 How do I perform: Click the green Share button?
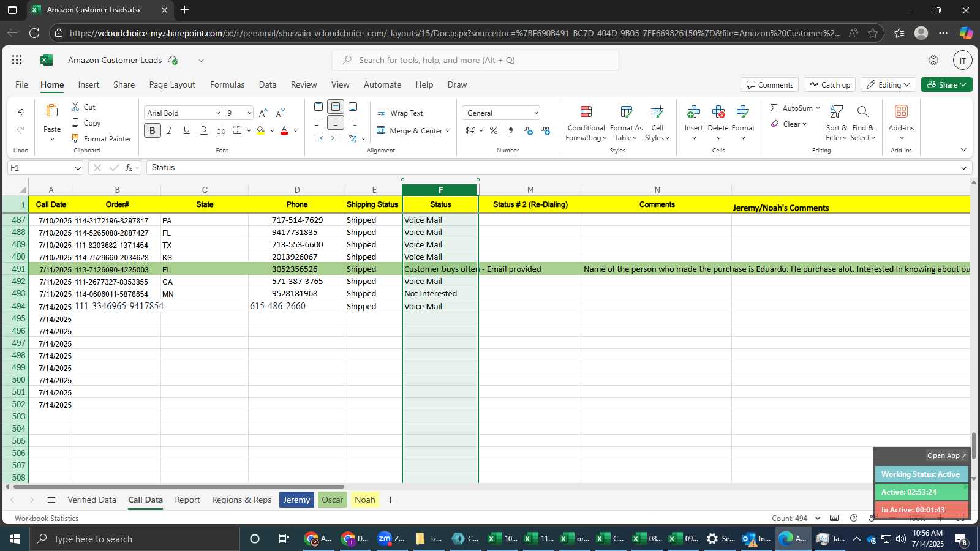click(x=946, y=84)
